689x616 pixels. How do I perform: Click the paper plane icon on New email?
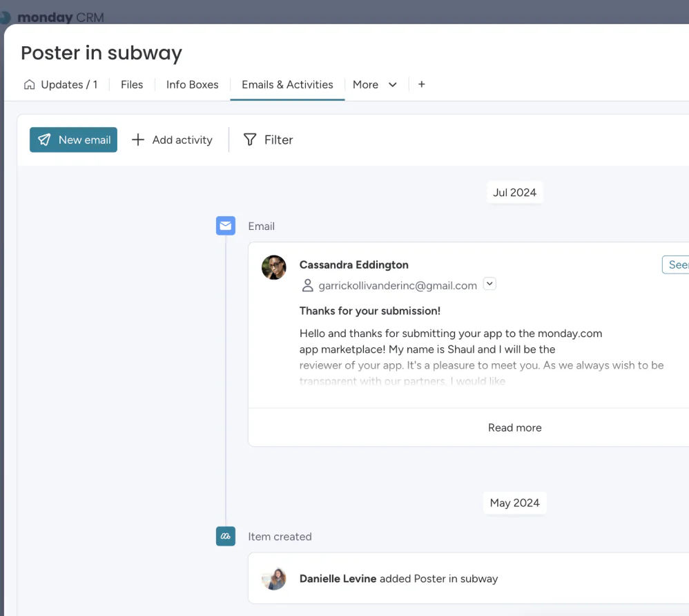pyautogui.click(x=44, y=139)
